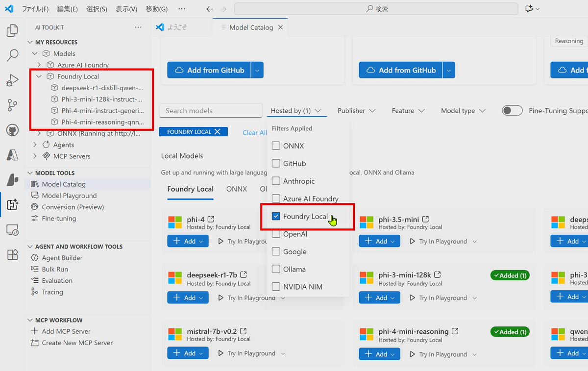The width and height of the screenshot is (588, 371).
Task: Check the Azure AI Foundry filter checkbox
Action: [276, 198]
